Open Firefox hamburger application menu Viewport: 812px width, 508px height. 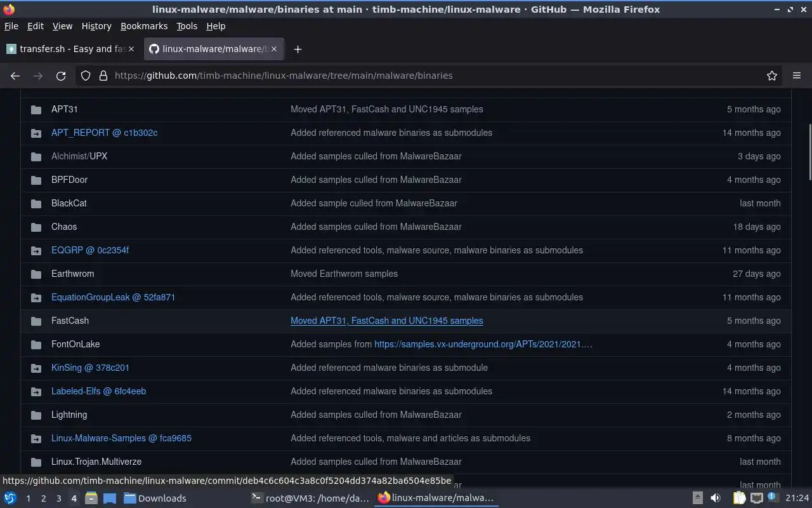[797, 76]
